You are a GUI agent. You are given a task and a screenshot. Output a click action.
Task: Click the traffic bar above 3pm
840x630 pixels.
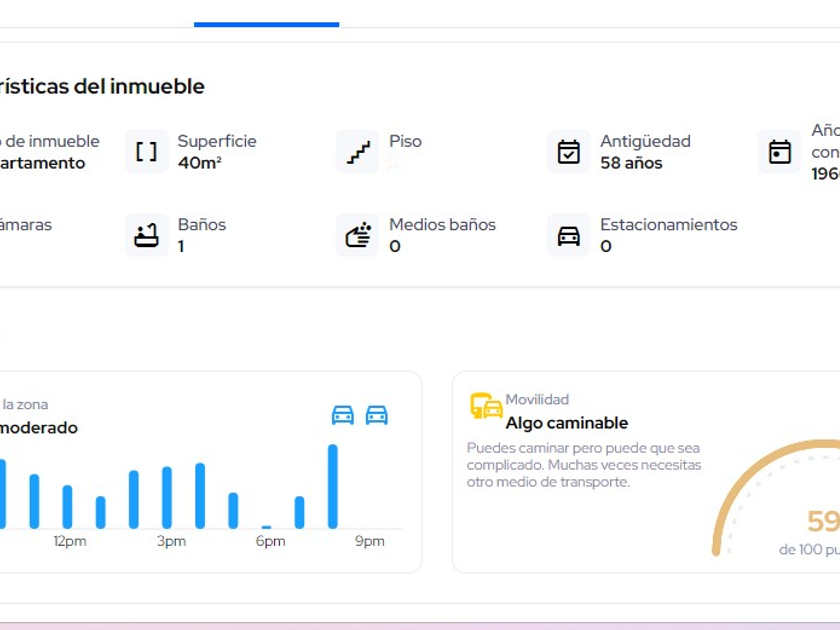[x=167, y=498]
